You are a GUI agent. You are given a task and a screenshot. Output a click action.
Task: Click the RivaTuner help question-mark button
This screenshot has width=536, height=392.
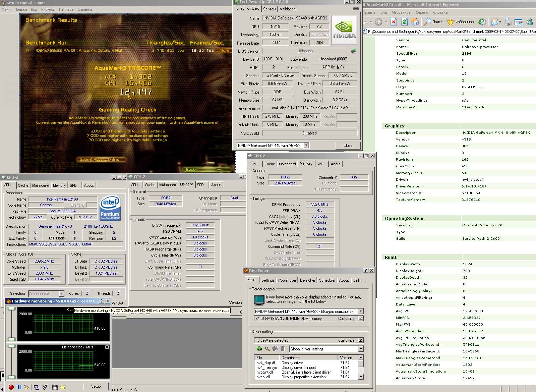click(x=366, y=271)
